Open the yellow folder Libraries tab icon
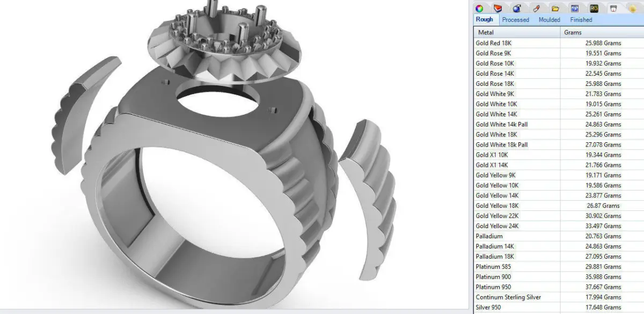 [555, 8]
